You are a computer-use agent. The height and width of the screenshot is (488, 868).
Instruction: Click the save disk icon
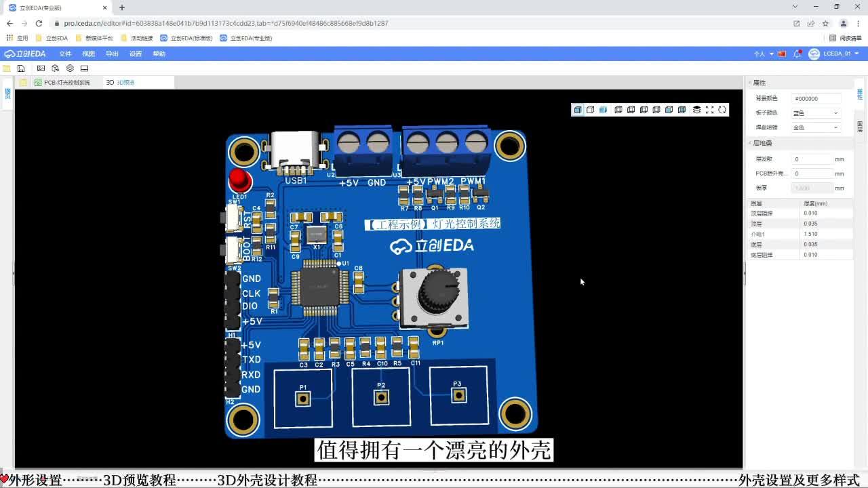click(21, 68)
